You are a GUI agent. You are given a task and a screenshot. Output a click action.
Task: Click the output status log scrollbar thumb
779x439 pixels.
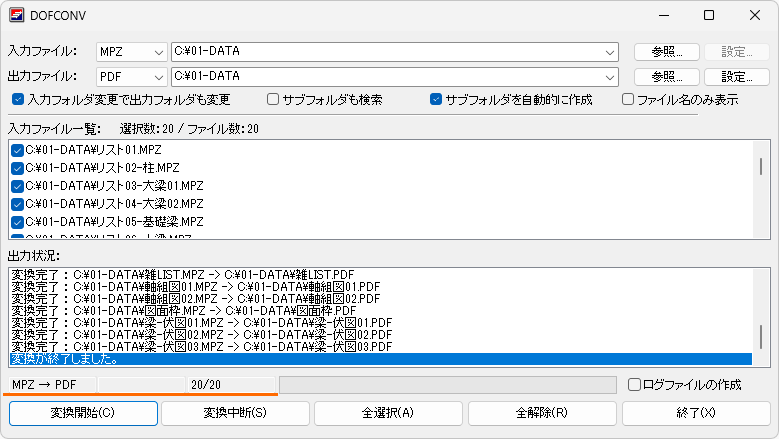pos(761,337)
